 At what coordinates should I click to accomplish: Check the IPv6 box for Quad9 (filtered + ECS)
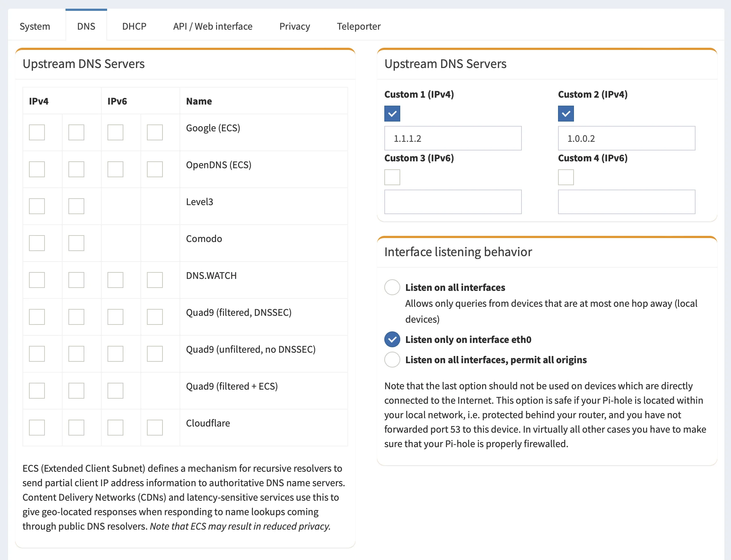pos(115,391)
